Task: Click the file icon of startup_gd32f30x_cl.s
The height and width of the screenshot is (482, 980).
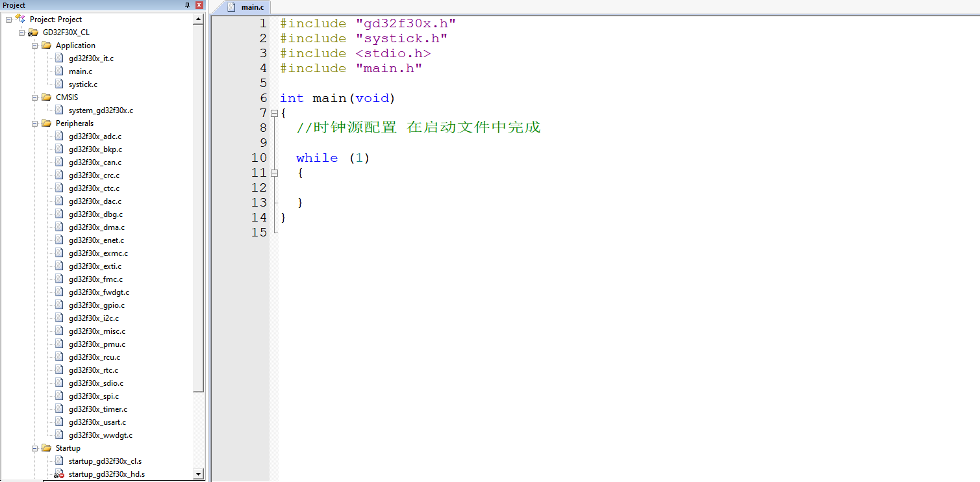Action: (59, 461)
